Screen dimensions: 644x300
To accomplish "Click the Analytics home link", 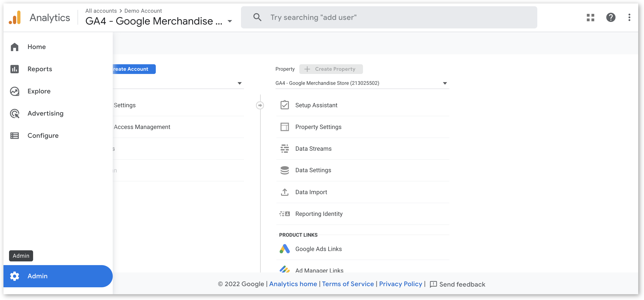I will click(x=293, y=284).
